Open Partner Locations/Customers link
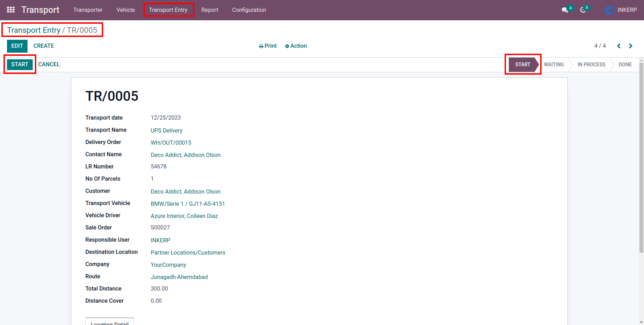Viewport: 644px width, 325px height. tap(188, 252)
